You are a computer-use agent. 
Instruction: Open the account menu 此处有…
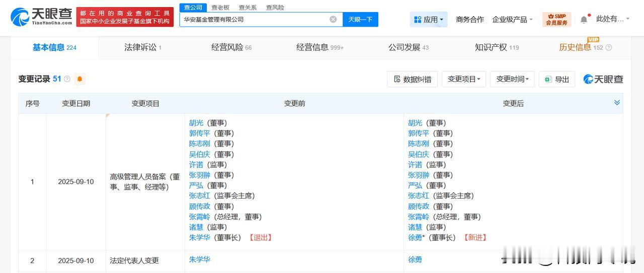tap(613, 19)
